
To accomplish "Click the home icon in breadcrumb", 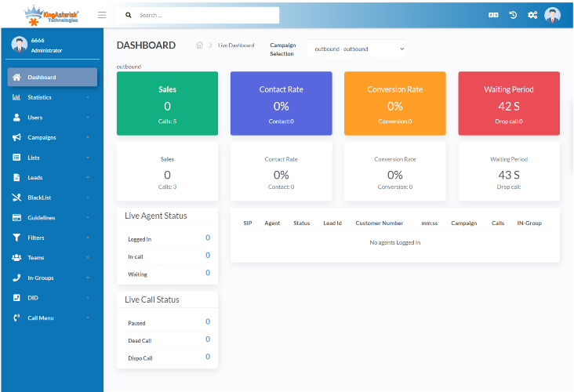I will coord(199,45).
